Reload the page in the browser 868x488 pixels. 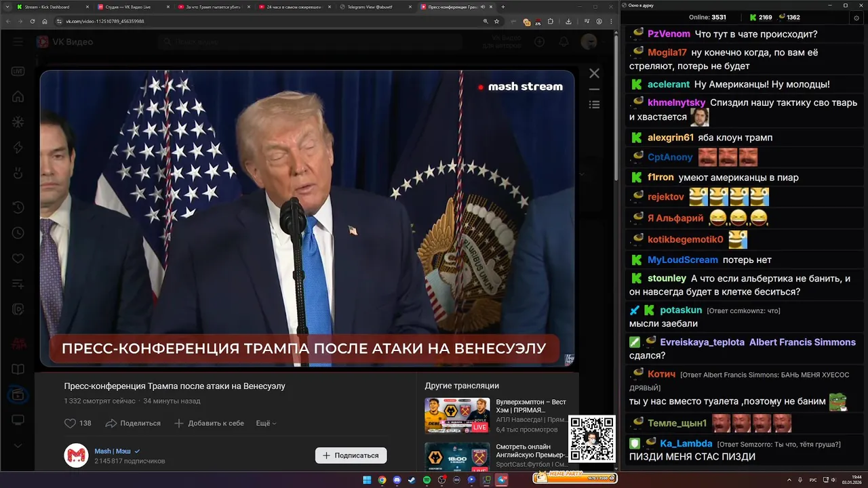tap(33, 21)
